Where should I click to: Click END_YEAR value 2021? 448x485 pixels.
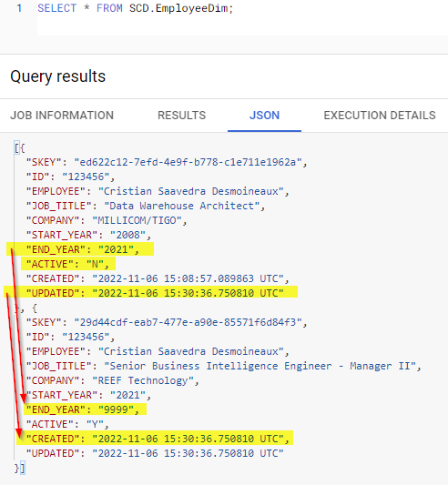pyautogui.click(x=117, y=249)
